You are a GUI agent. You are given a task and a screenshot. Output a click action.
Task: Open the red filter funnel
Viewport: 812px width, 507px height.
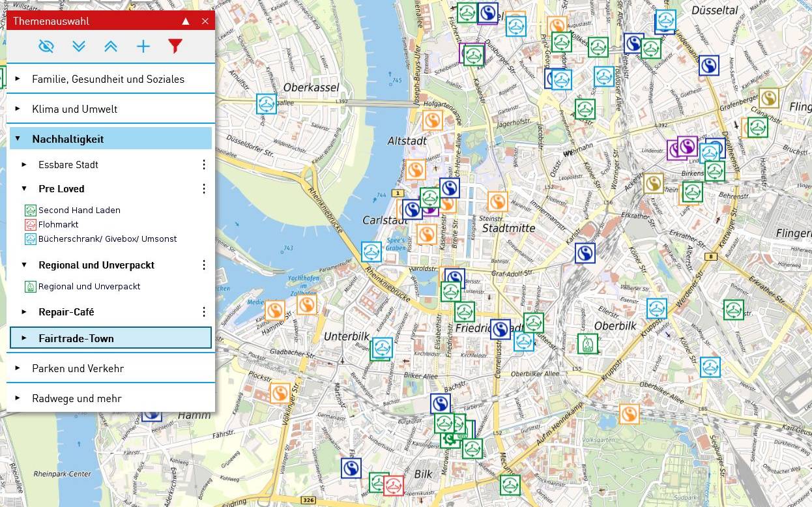pyautogui.click(x=175, y=46)
